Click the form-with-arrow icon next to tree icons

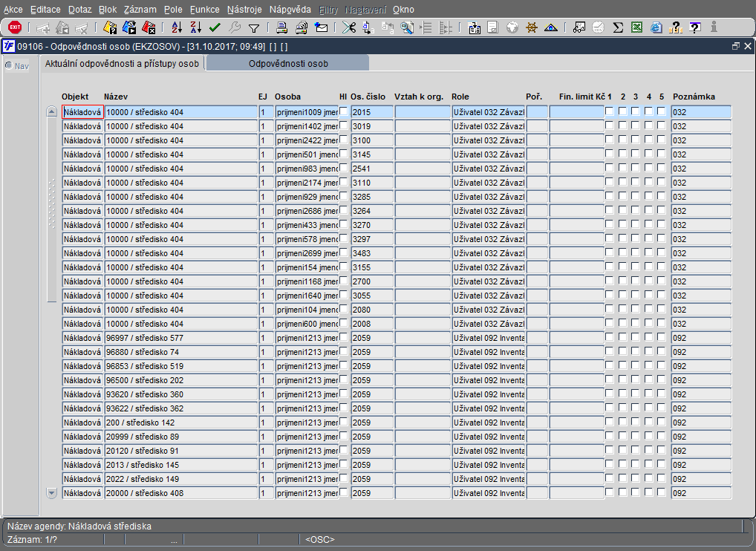coord(475,27)
